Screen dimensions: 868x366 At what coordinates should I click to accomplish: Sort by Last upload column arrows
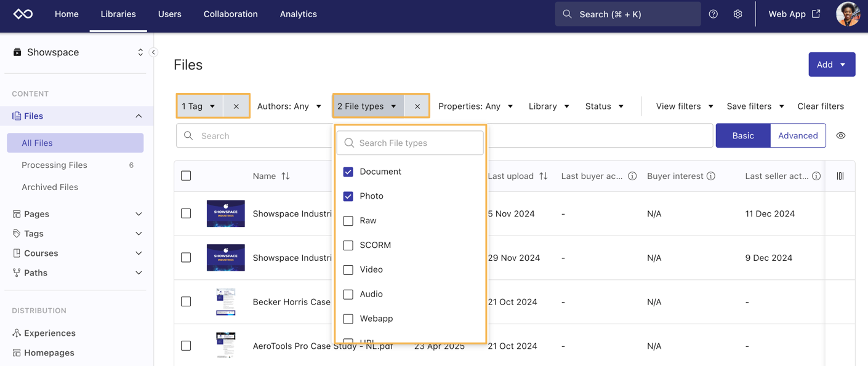coord(543,176)
